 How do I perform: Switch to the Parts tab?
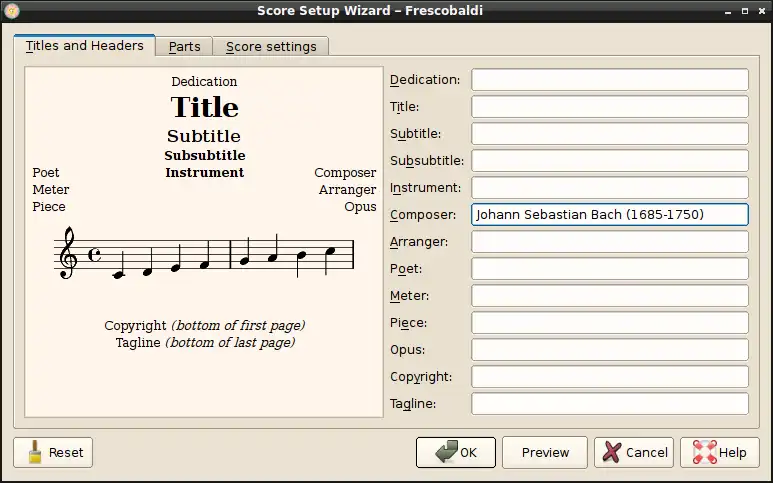(x=184, y=46)
